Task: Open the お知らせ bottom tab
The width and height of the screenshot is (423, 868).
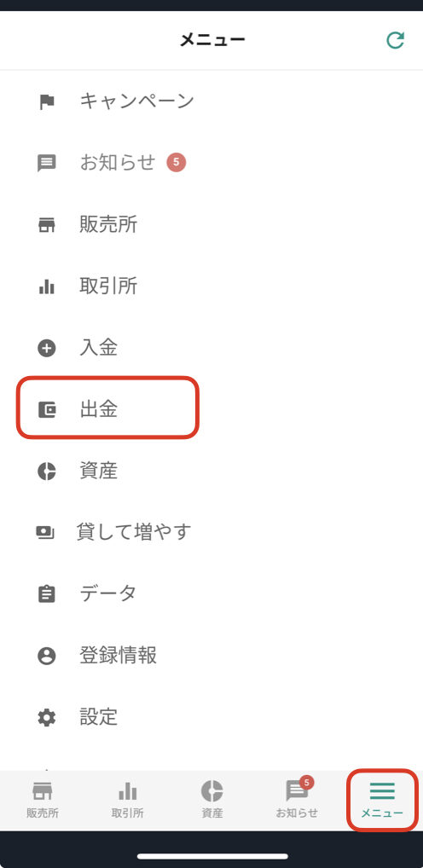Action: click(297, 800)
